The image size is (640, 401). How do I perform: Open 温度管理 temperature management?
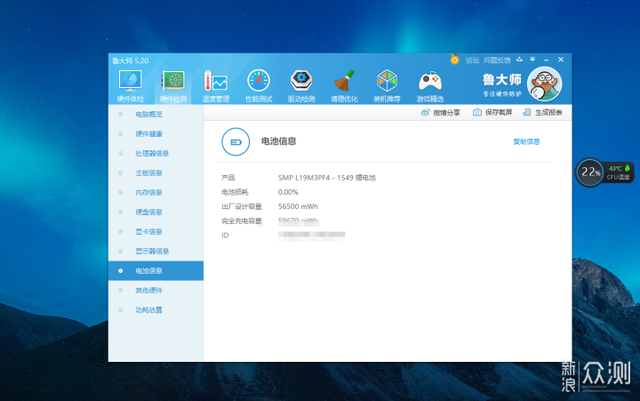point(216,86)
